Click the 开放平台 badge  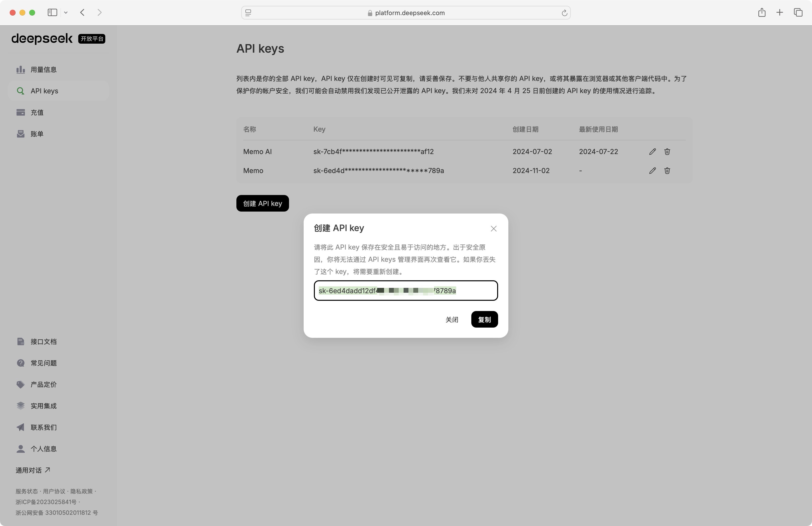pos(92,39)
